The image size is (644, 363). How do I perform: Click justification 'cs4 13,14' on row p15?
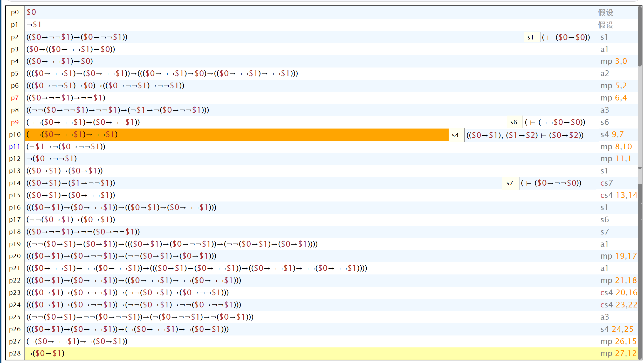[618, 195]
